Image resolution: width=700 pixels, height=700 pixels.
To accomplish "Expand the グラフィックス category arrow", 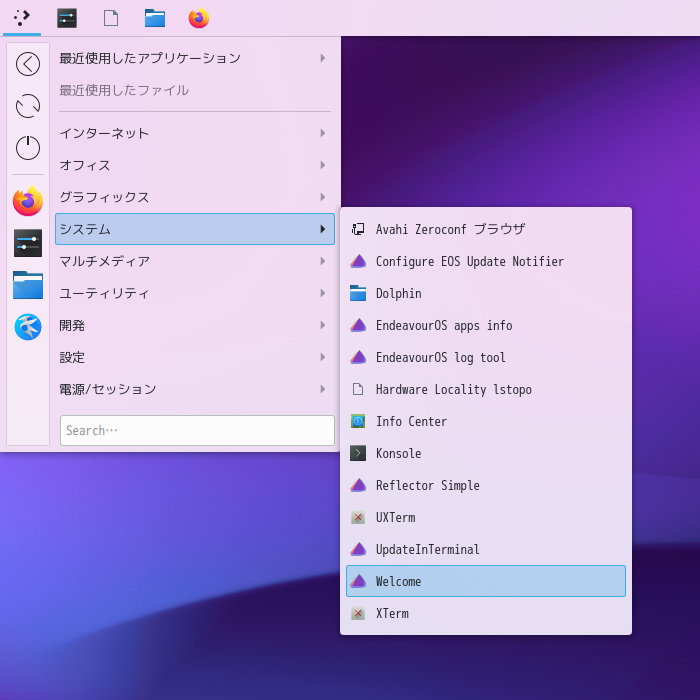I will click(x=323, y=197).
